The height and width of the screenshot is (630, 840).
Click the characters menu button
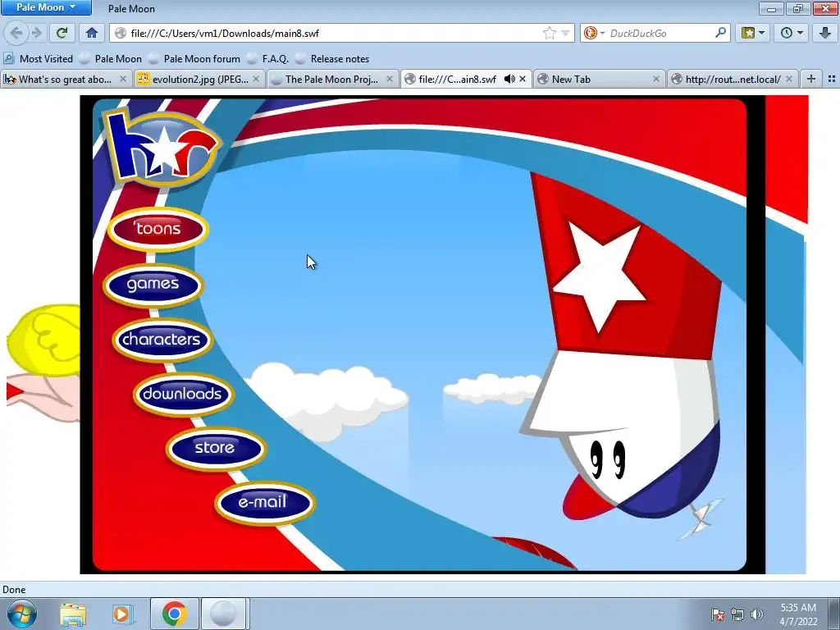162,340
